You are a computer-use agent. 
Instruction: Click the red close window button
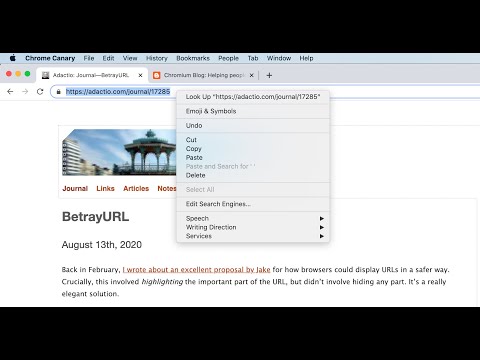click(9, 74)
